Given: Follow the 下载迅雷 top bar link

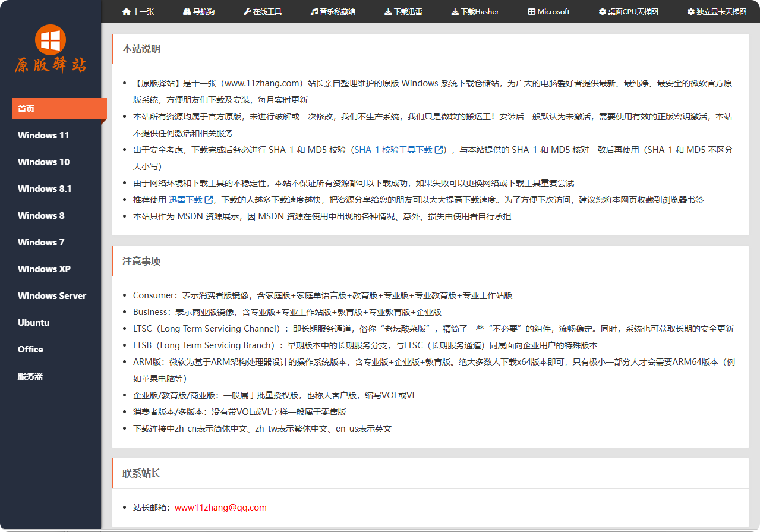Looking at the screenshot, I should click(403, 11).
